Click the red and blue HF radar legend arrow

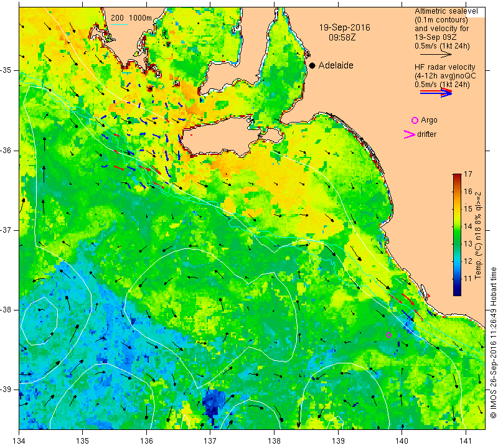coord(436,92)
